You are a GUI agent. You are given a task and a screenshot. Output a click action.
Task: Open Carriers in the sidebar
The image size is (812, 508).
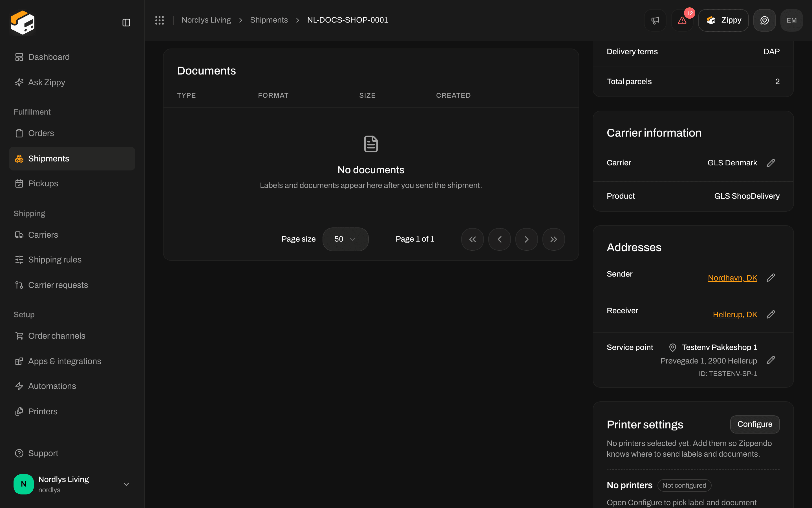pyautogui.click(x=72, y=235)
